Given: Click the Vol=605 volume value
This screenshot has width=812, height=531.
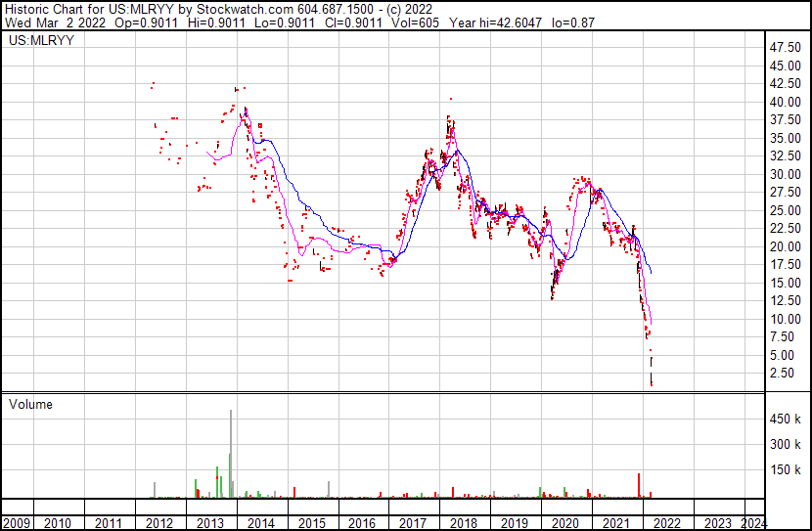Looking at the screenshot, I should pos(416,22).
